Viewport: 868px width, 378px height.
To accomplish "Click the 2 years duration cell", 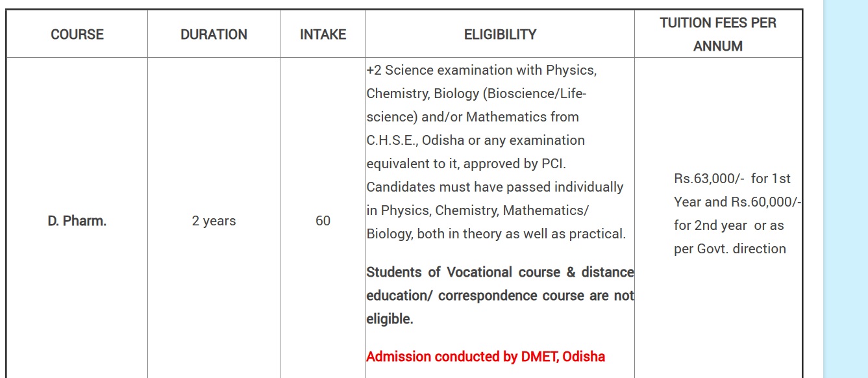I will coord(214,221).
